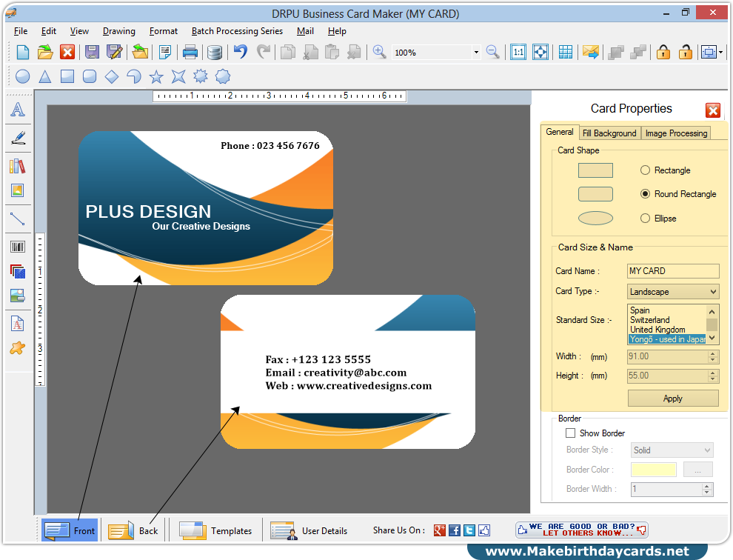The image size is (733, 560).
Task: Click the database icon in toolbar
Action: (214, 52)
